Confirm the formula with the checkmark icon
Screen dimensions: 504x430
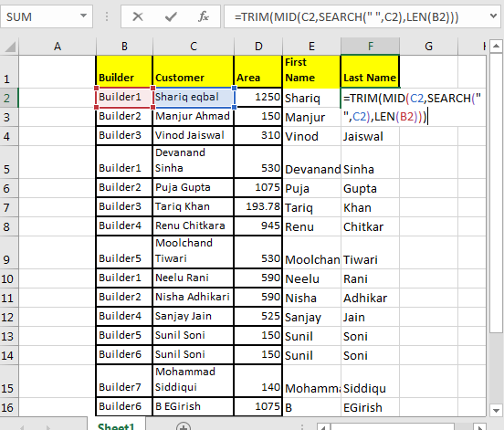pos(171,16)
